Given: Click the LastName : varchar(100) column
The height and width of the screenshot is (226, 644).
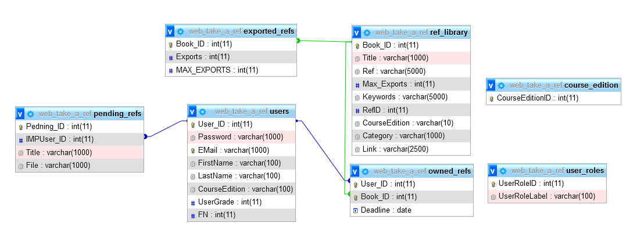Looking at the screenshot, I should tap(242, 176).
